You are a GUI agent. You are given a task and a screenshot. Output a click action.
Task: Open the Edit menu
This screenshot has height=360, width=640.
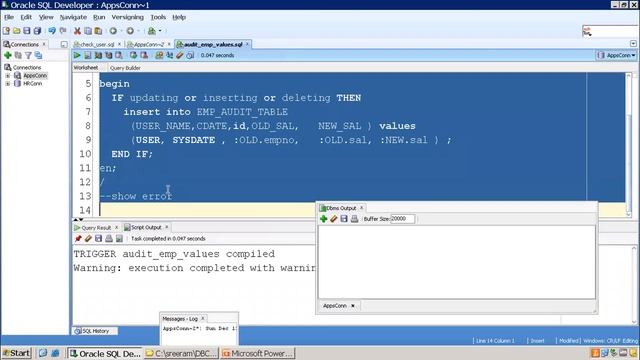[26, 17]
